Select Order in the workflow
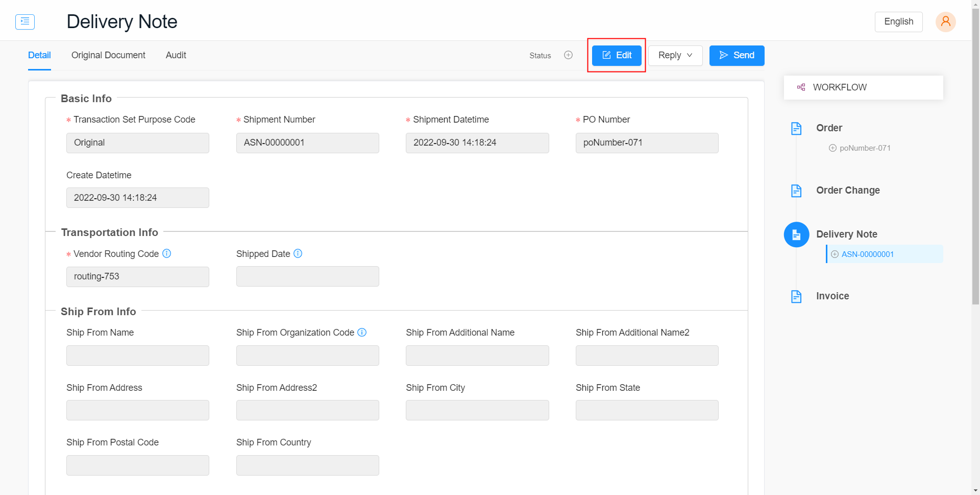980x495 pixels. pos(829,128)
